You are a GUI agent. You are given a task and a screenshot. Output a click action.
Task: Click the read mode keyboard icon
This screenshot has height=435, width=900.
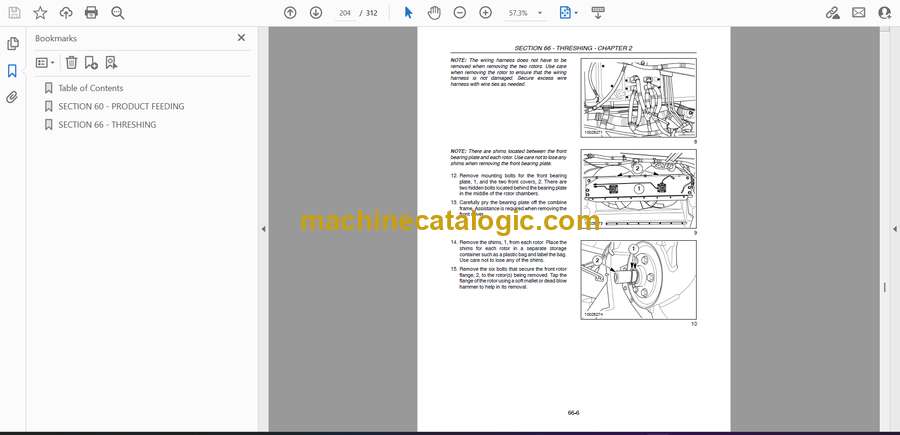click(598, 13)
